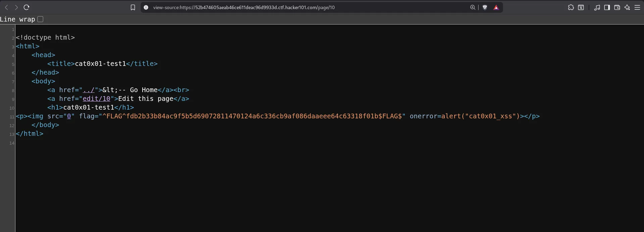This screenshot has height=232, width=644.
Task: Enable the Line wrap checkbox
Action: point(40,19)
